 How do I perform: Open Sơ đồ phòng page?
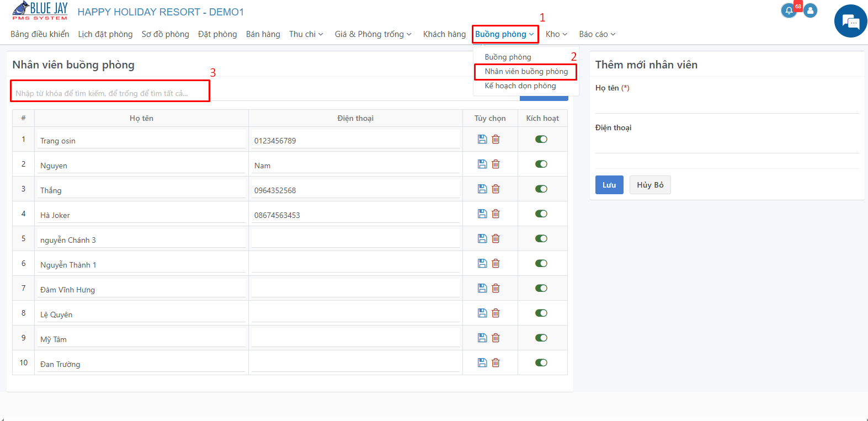point(166,34)
